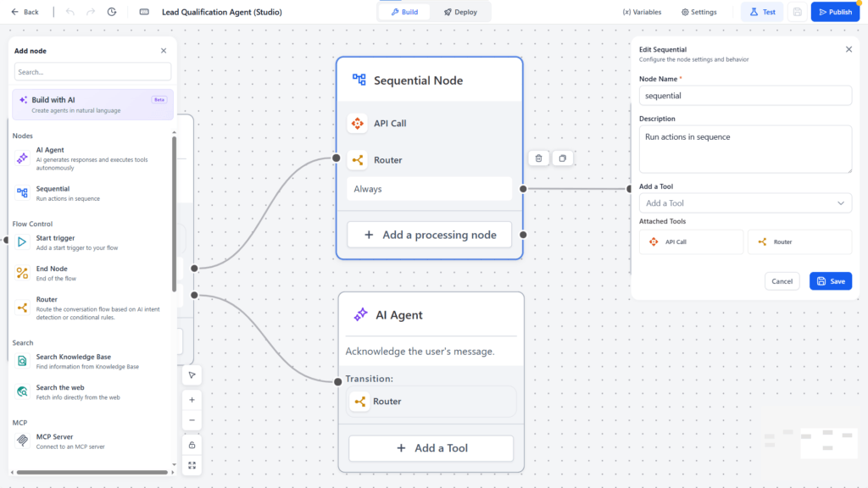The width and height of the screenshot is (868, 488).
Task: Click Router transition in AI Agent node
Action: tap(431, 401)
